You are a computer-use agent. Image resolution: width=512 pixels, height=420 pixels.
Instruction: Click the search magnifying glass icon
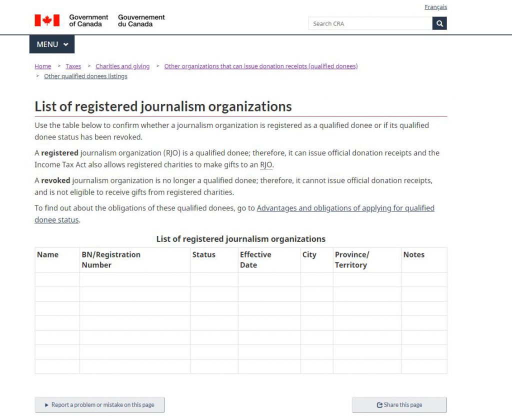439,23
